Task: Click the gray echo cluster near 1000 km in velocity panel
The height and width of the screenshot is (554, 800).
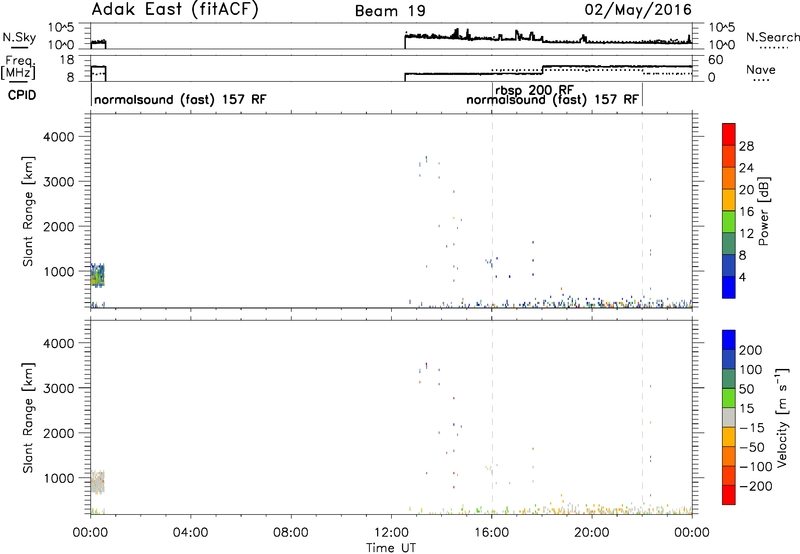Action: [x=97, y=482]
